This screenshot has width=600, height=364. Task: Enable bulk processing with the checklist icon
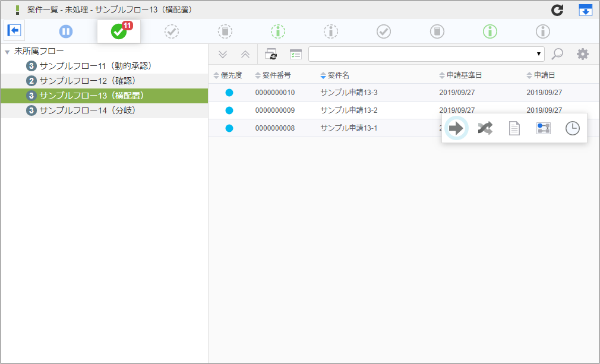(x=296, y=54)
